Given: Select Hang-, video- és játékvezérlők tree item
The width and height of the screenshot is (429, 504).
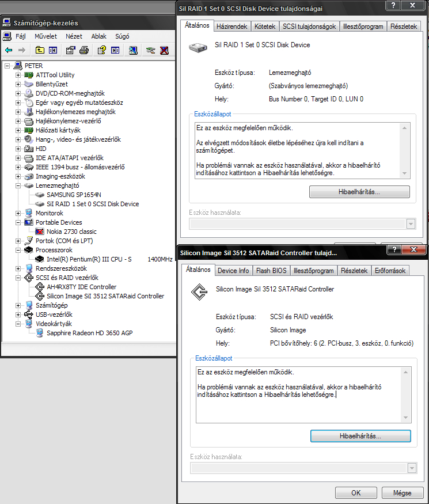Looking at the screenshot, I should [x=78, y=139].
